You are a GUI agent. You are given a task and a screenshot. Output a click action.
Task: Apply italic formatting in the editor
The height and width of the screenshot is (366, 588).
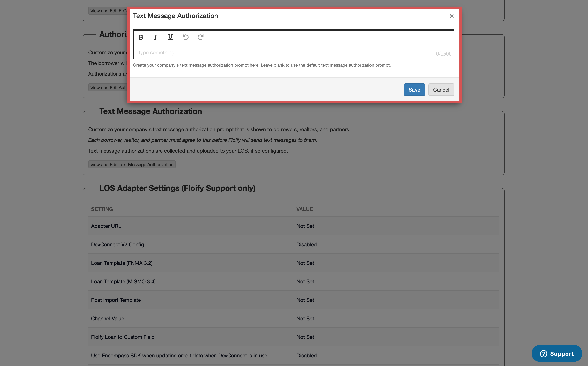click(x=155, y=37)
